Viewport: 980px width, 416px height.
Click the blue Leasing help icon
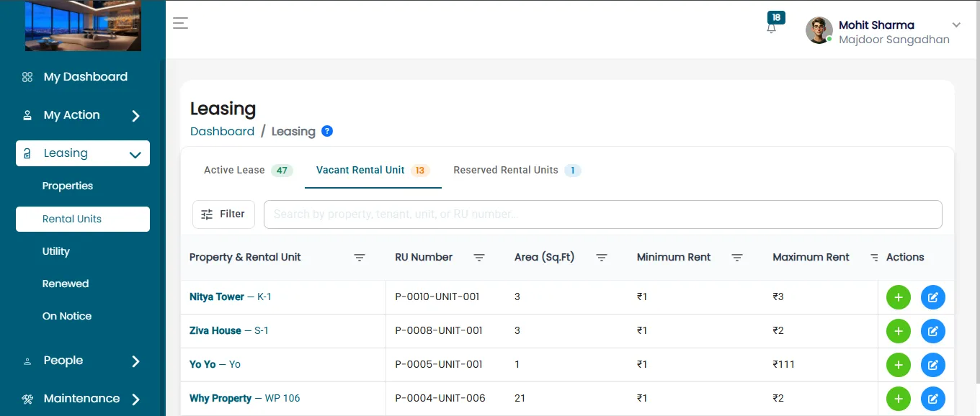327,131
